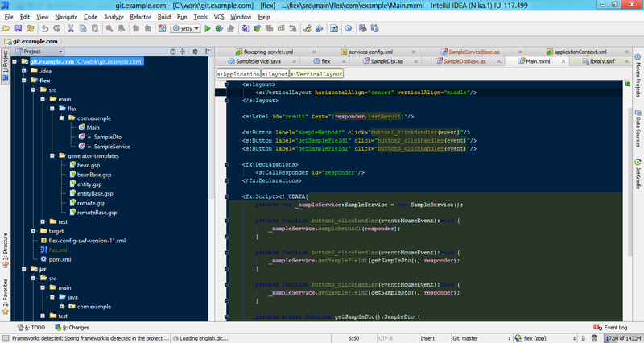Click the Forward navigation arrow icon
This screenshot has width=644, height=343.
[x=147, y=28]
